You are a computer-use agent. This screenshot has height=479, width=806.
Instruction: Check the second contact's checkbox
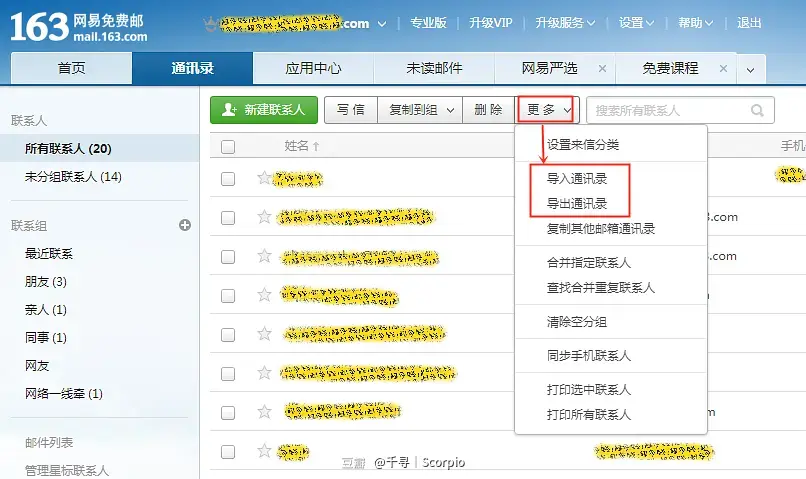click(x=228, y=218)
